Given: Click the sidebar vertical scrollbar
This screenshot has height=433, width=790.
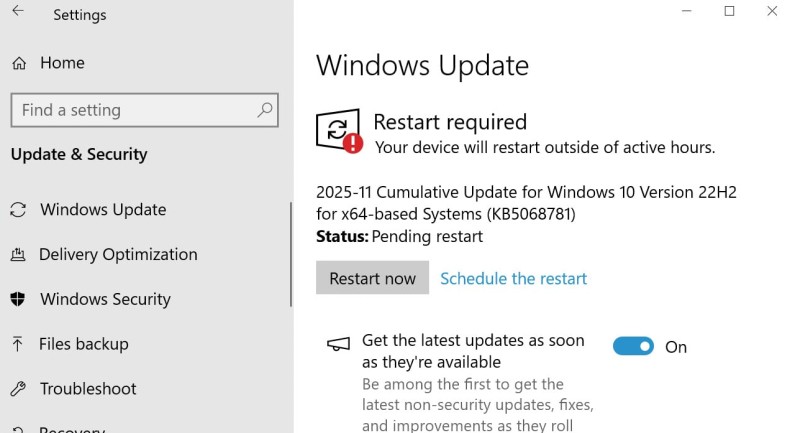Looking at the screenshot, I should (291, 255).
